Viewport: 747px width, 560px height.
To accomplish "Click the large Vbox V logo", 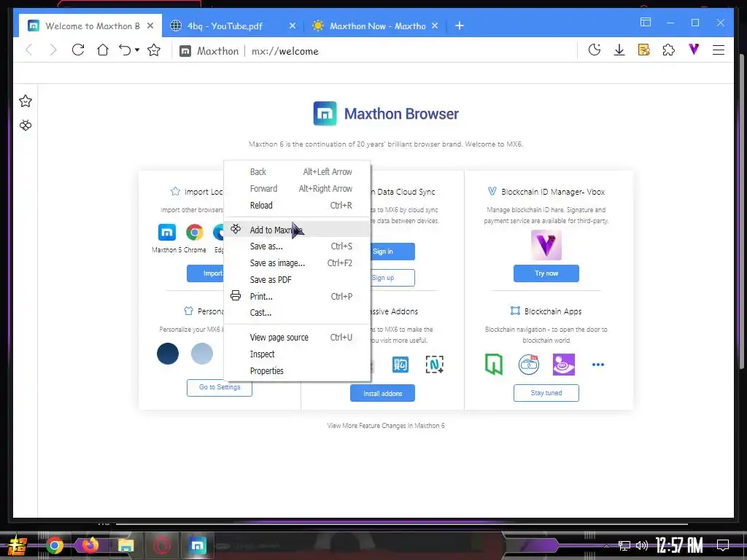I will tap(546, 245).
